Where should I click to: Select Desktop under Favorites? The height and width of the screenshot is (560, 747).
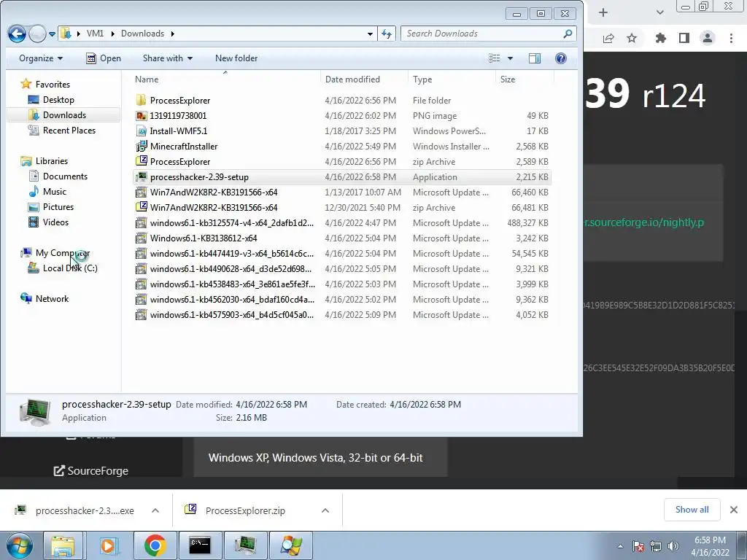point(58,99)
